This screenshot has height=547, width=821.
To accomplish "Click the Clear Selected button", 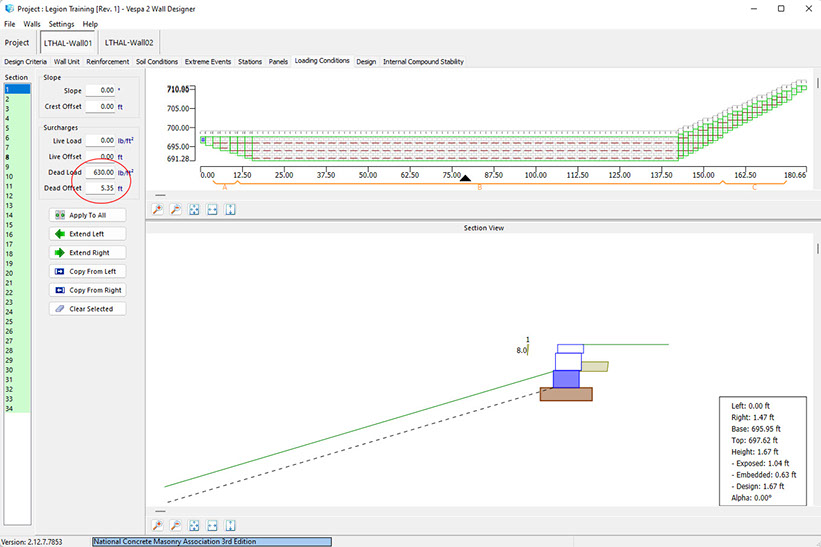I will (x=88, y=309).
